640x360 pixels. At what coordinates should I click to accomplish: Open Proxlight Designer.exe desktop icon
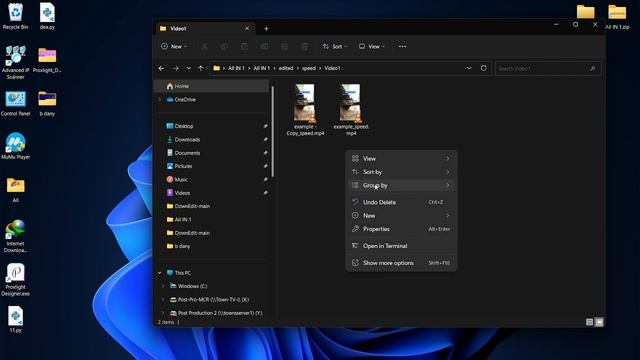(16, 280)
